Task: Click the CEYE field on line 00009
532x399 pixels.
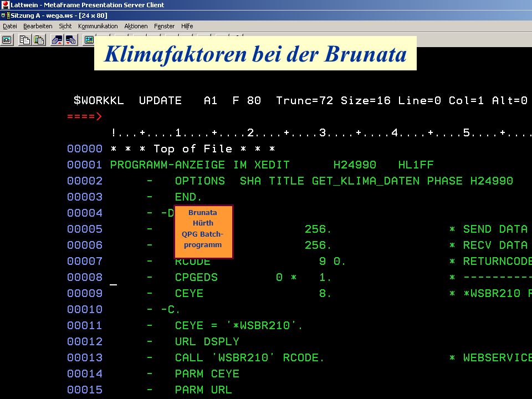Action: pyautogui.click(x=189, y=293)
